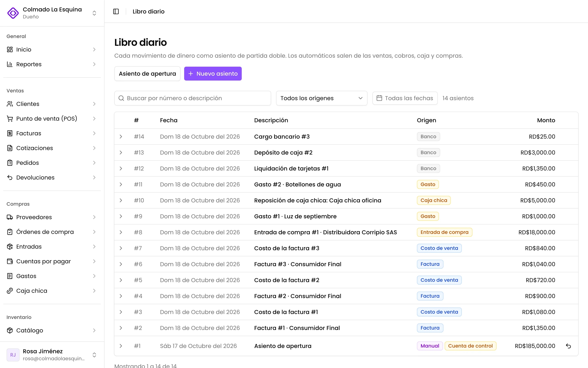Open the Caja chica sidebar item
The height and width of the screenshot is (368, 588).
(x=52, y=291)
